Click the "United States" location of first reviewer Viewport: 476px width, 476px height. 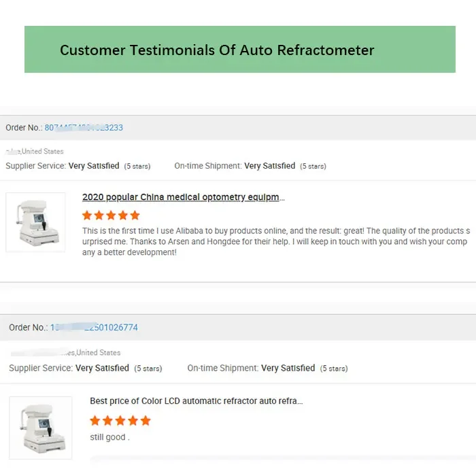click(44, 152)
